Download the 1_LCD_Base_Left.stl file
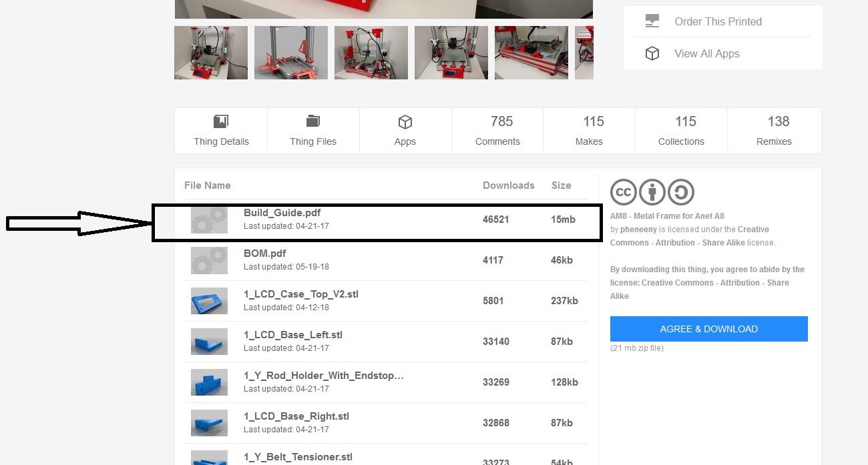Viewport: 868px width, 465px height. 292,335
